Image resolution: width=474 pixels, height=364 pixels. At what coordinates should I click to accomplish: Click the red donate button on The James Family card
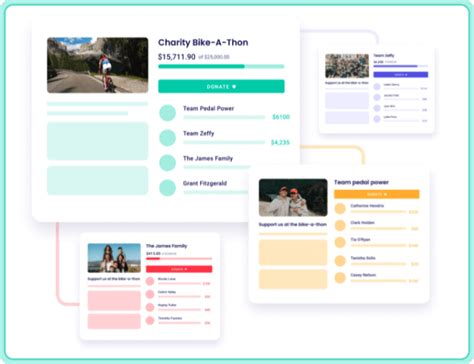click(x=179, y=269)
